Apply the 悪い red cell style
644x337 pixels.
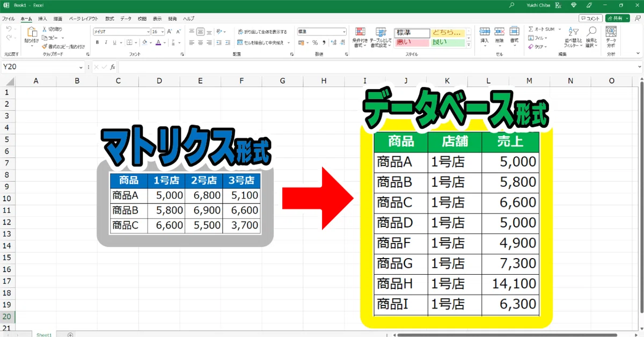click(412, 42)
